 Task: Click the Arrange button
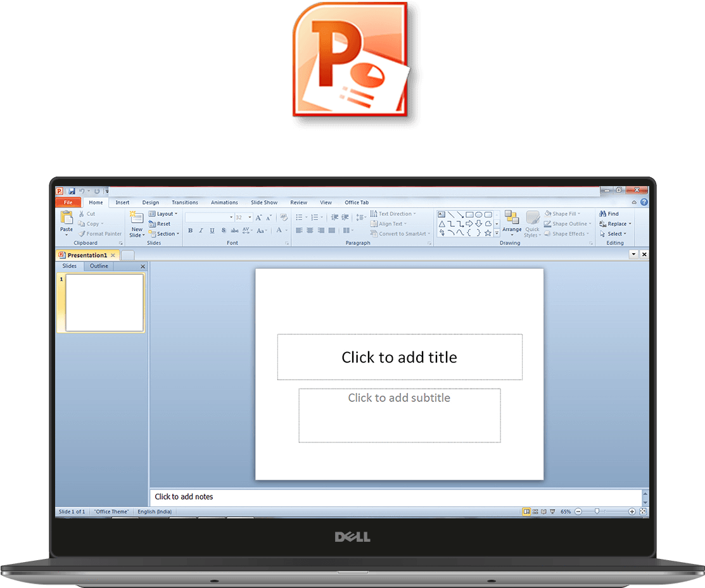[512, 223]
